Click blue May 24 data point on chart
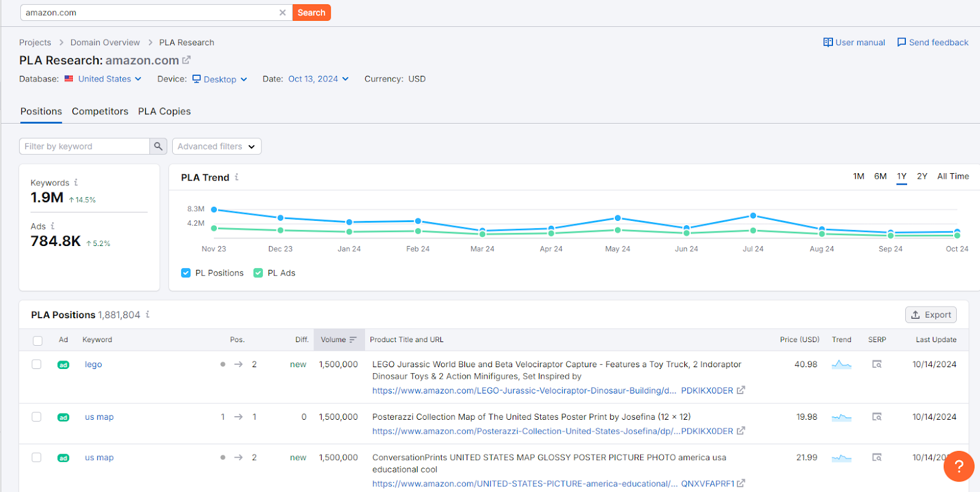This screenshot has height=492, width=980. coord(617,218)
